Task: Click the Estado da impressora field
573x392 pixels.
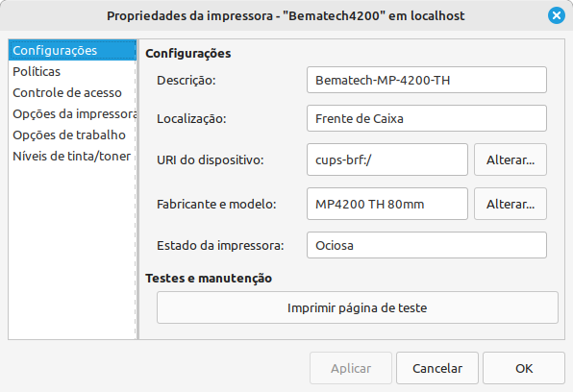Action: point(427,245)
